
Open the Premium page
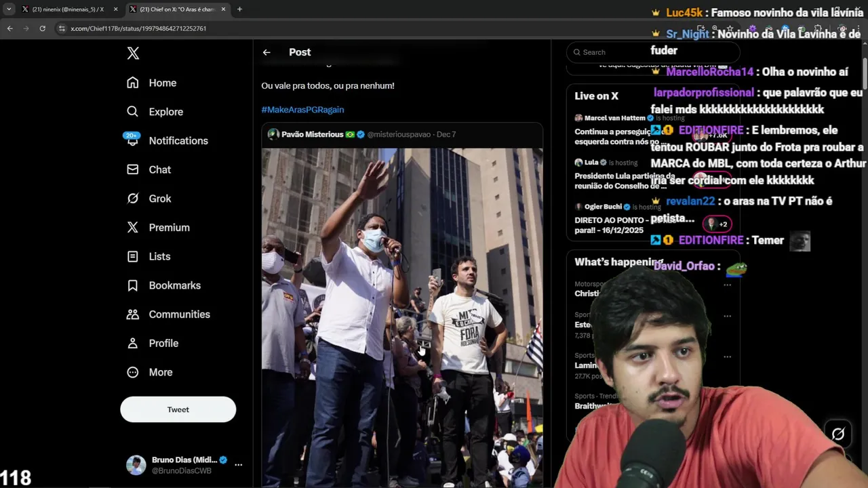(159, 228)
